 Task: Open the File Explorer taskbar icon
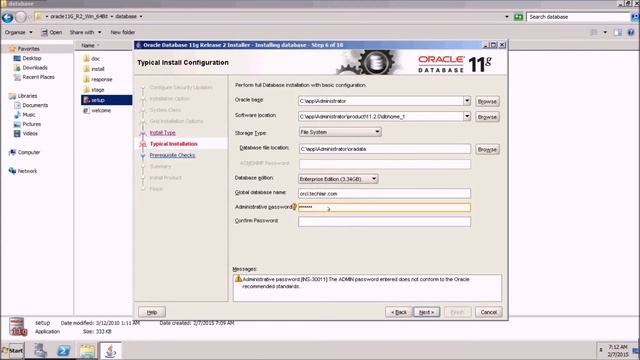click(x=87, y=351)
